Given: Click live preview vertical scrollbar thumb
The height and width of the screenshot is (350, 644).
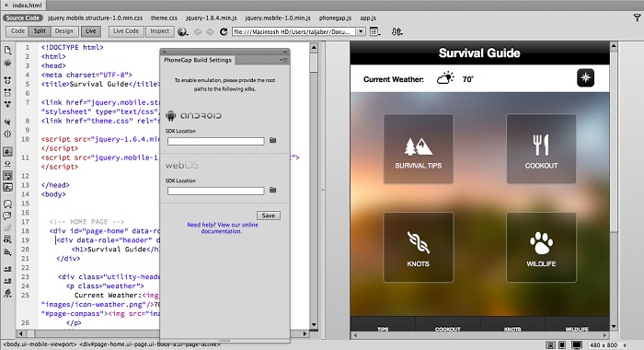Looking at the screenshot, I should (614, 141).
